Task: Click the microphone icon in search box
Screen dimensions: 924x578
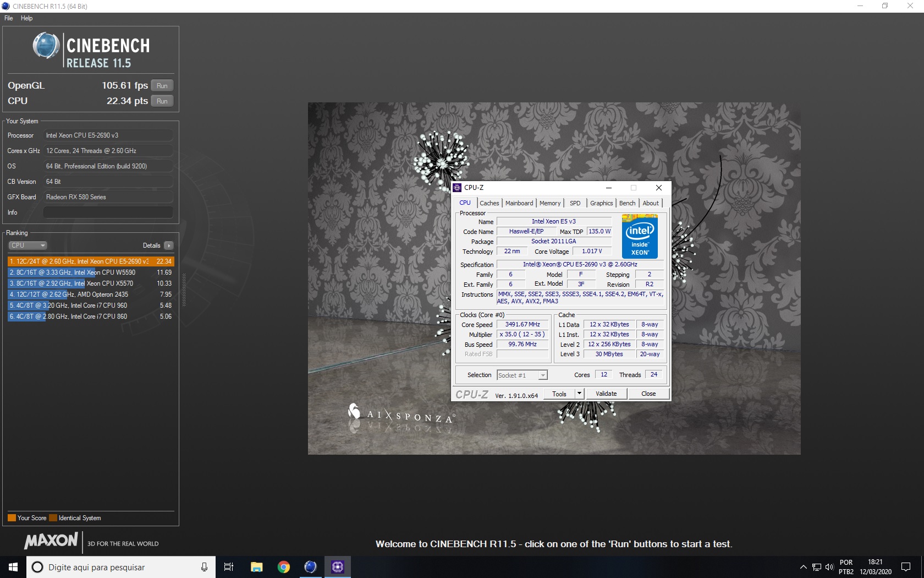Action: [x=204, y=567]
